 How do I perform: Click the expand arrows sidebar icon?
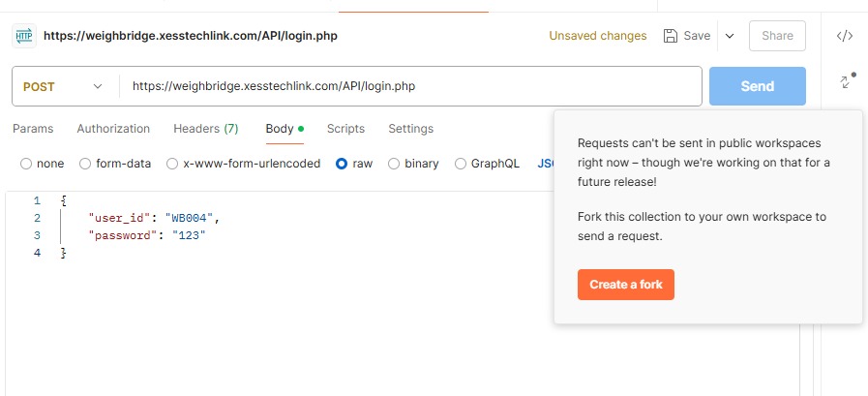tap(845, 81)
